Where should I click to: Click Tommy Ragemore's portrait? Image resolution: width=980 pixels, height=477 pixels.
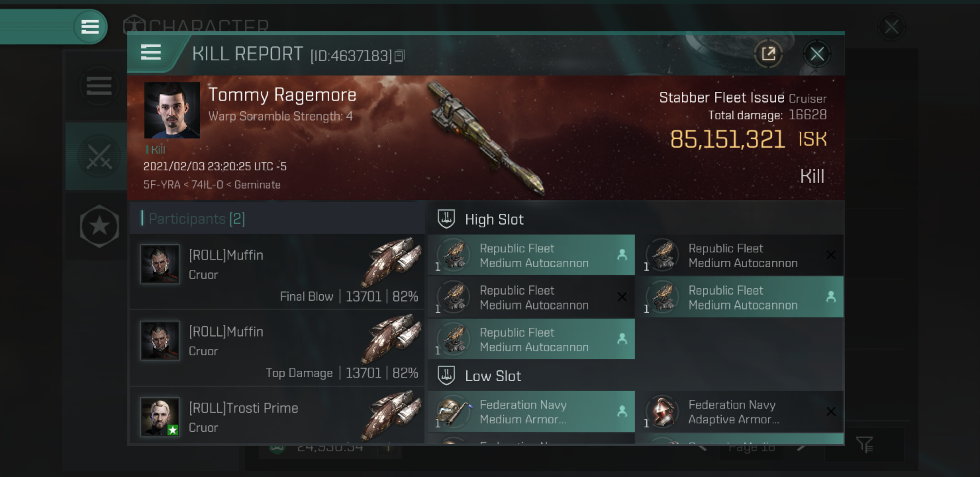(x=172, y=110)
